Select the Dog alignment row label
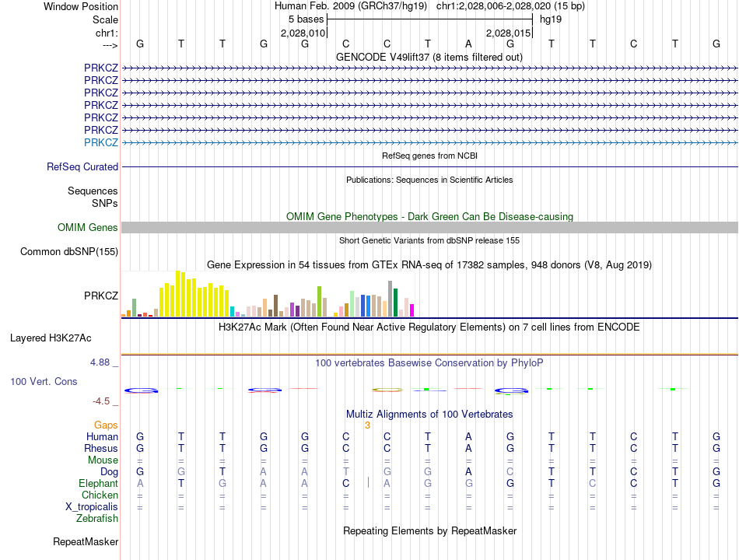The height and width of the screenshot is (560, 739). pyautogui.click(x=110, y=472)
